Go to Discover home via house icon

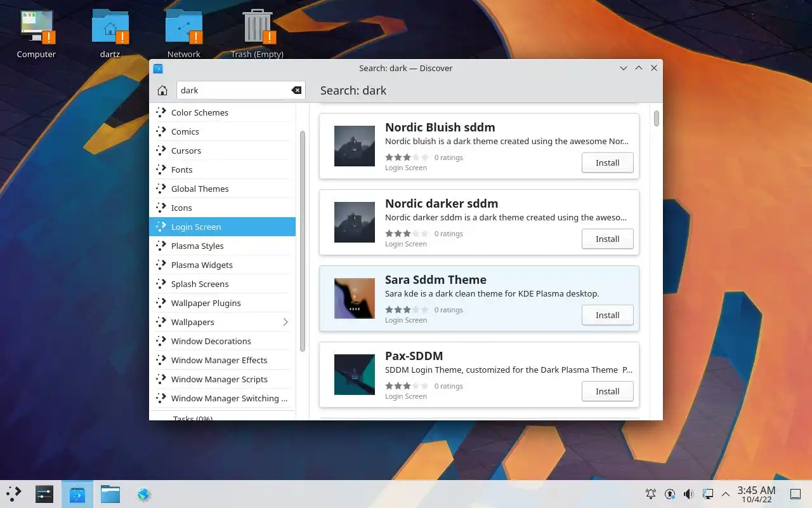tap(162, 90)
